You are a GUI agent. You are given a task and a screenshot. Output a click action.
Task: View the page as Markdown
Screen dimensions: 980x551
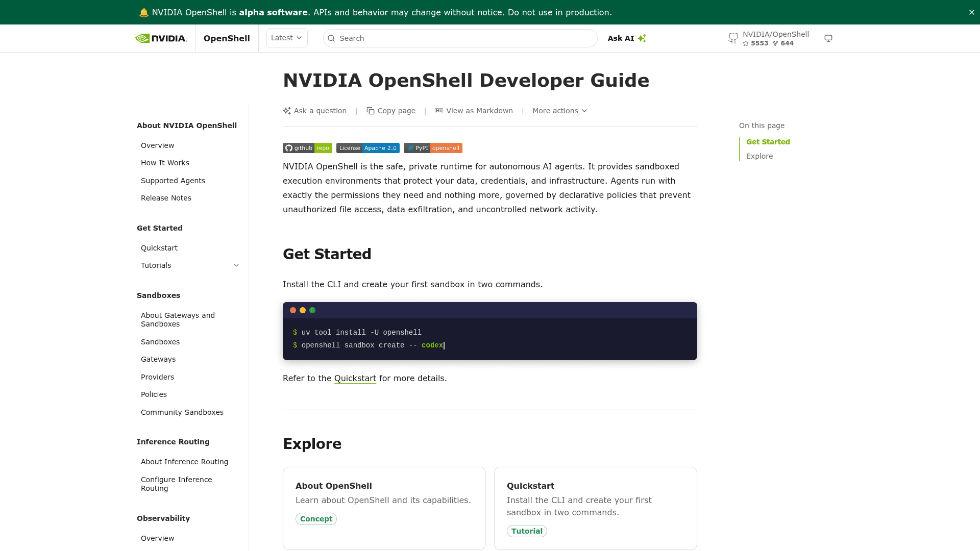[x=474, y=111]
